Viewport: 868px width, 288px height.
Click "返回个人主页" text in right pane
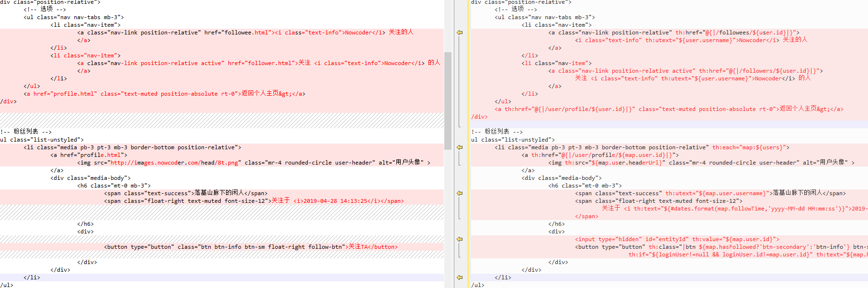798,109
